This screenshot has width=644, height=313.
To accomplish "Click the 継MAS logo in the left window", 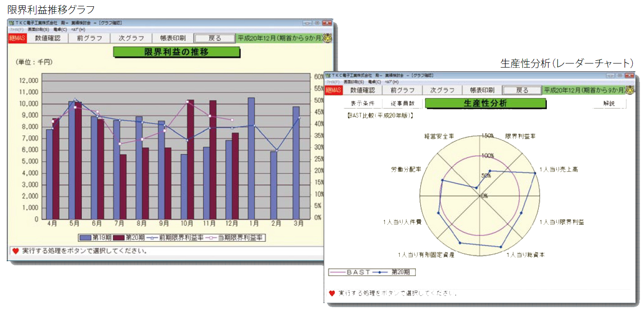I will coord(18,38).
